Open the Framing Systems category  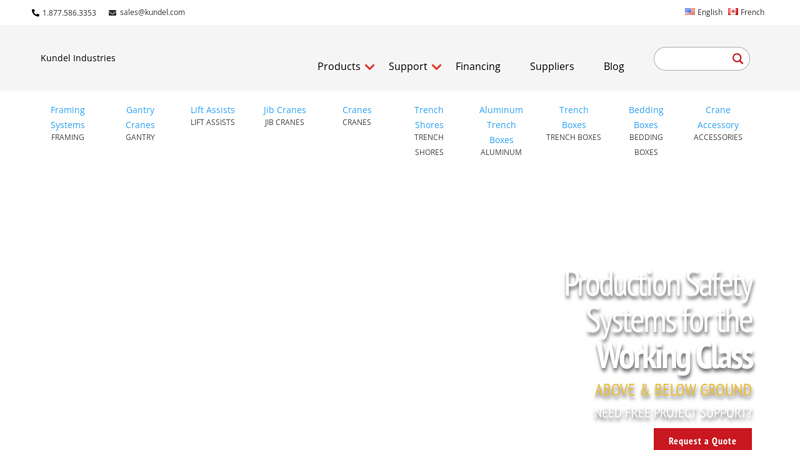pyautogui.click(x=67, y=117)
